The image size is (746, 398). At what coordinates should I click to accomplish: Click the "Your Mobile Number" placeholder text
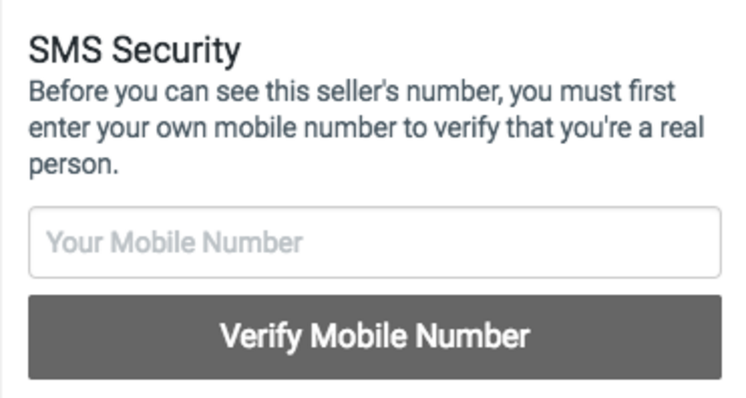[x=174, y=243]
